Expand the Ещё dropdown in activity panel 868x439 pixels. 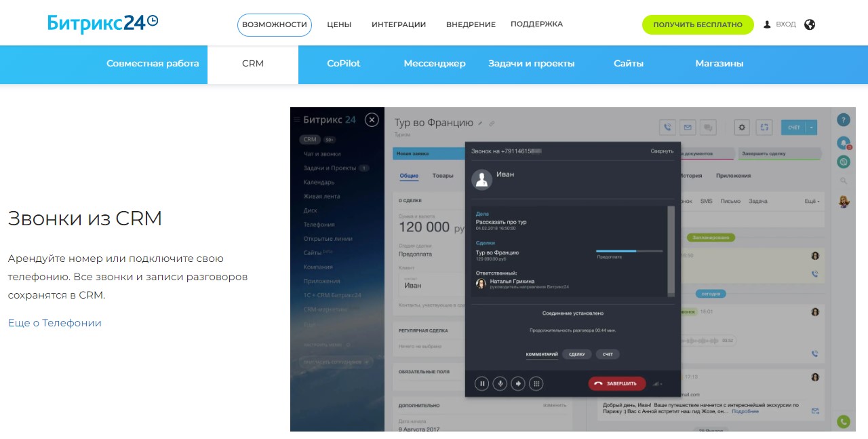(812, 202)
